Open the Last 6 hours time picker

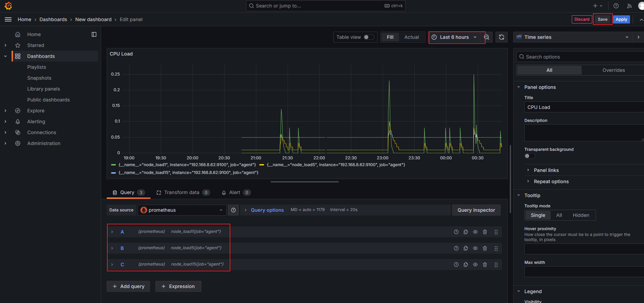click(454, 37)
